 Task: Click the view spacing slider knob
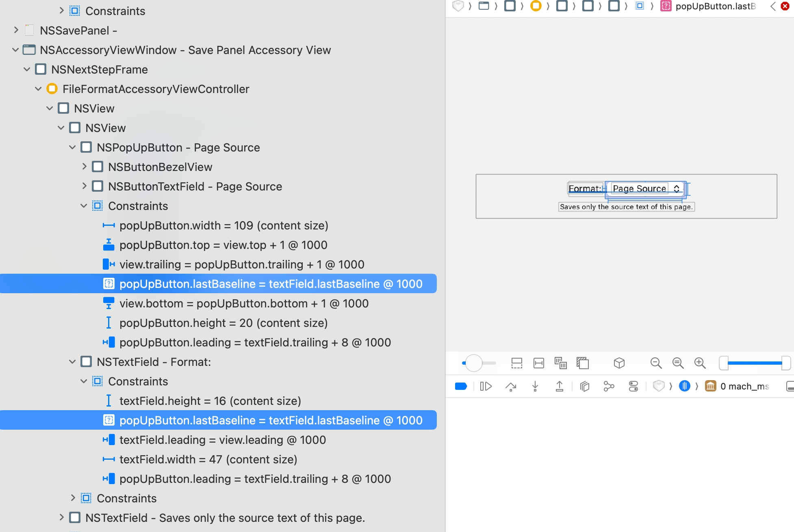(473, 363)
